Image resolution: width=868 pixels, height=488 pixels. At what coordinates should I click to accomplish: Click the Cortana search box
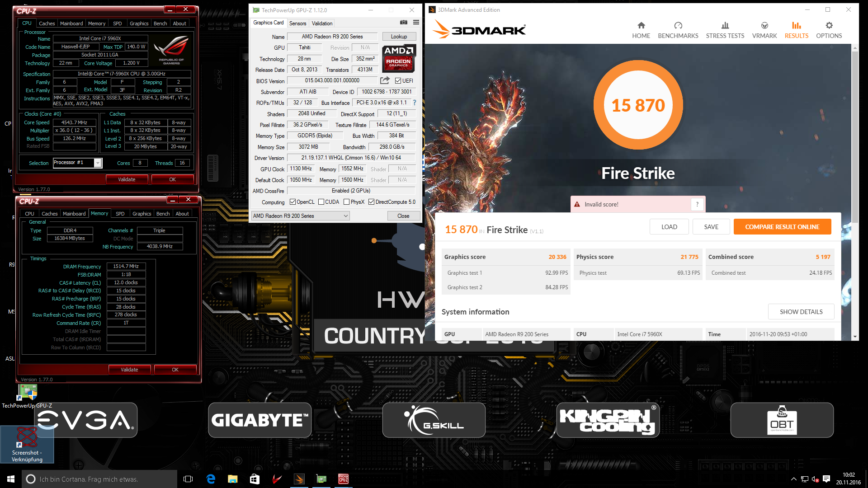coord(99,479)
